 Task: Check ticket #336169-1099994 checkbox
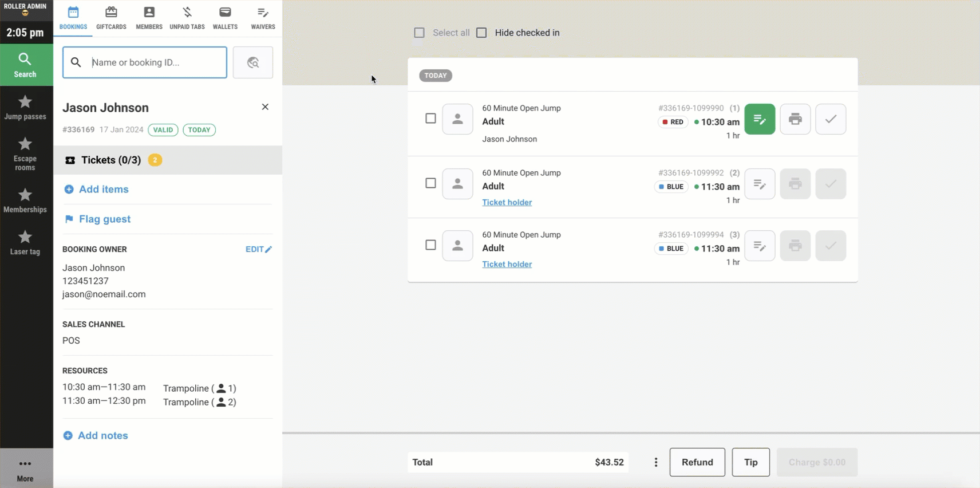pyautogui.click(x=430, y=245)
